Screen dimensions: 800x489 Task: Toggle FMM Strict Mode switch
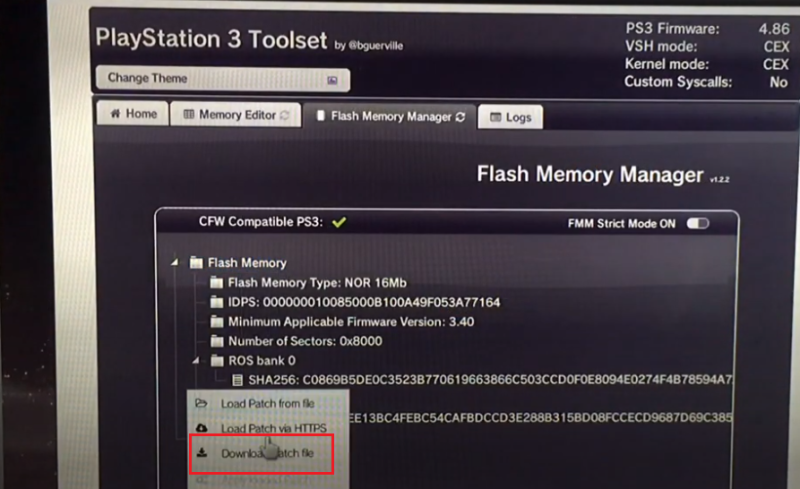(x=697, y=224)
